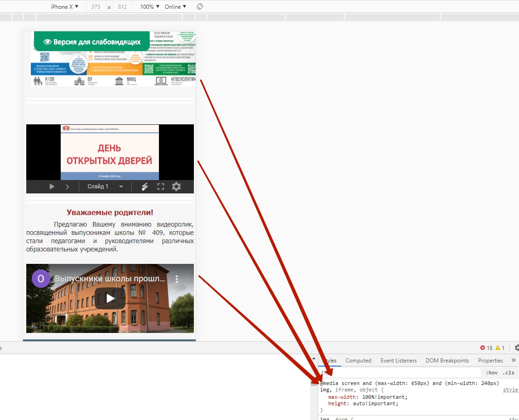Screen dimensions: 519x420
Task: Open the Online network throttling dropdown
Action: (x=175, y=6)
